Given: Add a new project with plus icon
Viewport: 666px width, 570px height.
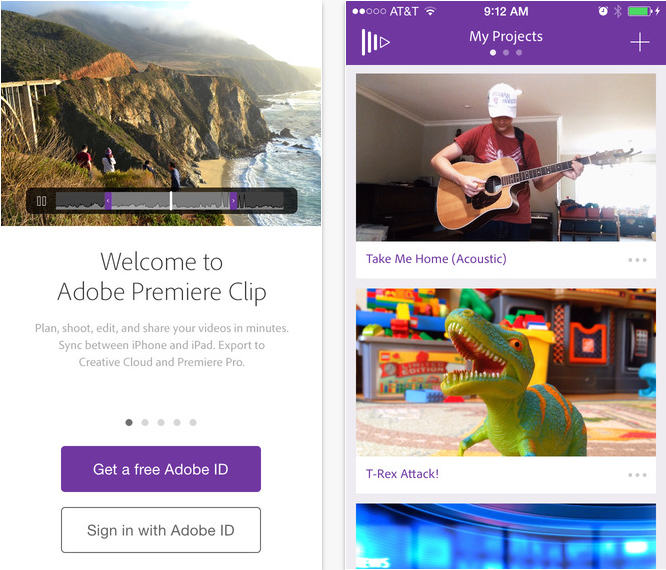Looking at the screenshot, I should (x=639, y=42).
